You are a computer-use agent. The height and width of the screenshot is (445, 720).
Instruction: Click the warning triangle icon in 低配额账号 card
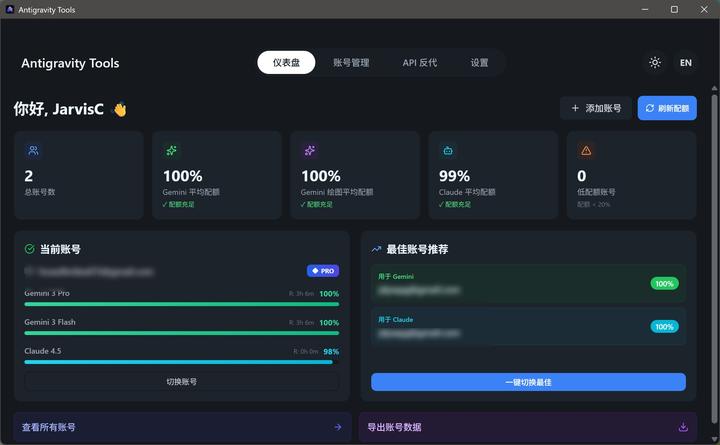point(586,150)
